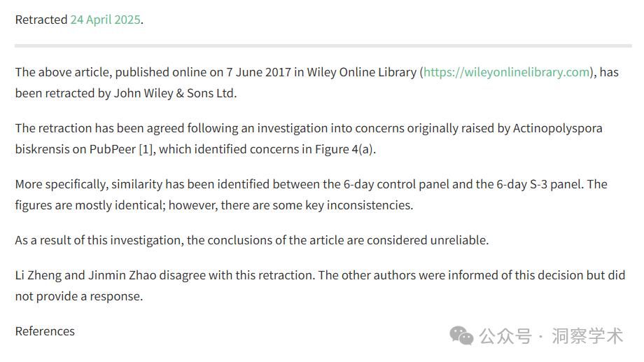The image size is (644, 362).
Task: Click the gray horizontal divider line
Action: (x=323, y=46)
